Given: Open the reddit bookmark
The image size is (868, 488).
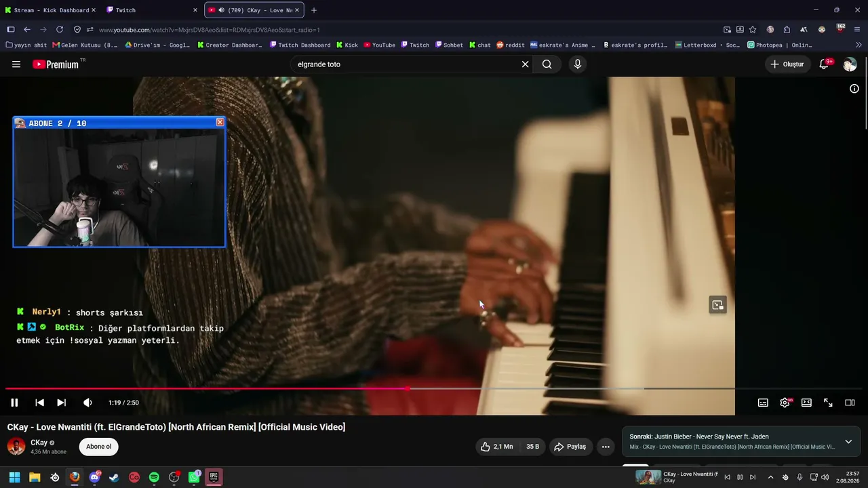Looking at the screenshot, I should (510, 45).
